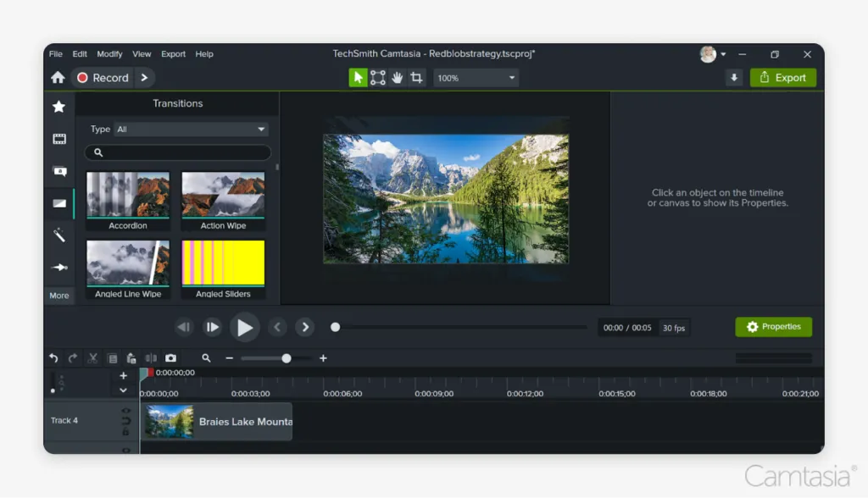868x498 pixels.
Task: Open the Media bin filmstrip icon
Action: coord(59,139)
